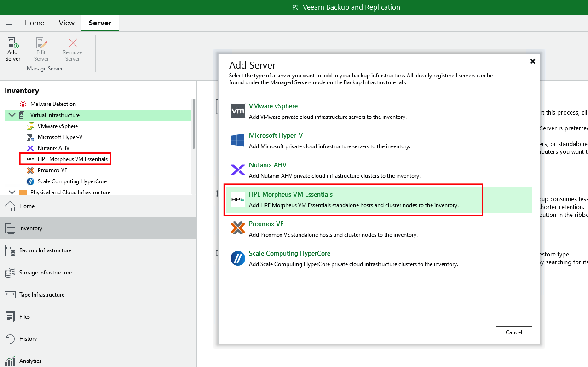The width and height of the screenshot is (588, 367).
Task: Click the Windows logo for Hyper-V in dialog
Action: coord(238,140)
